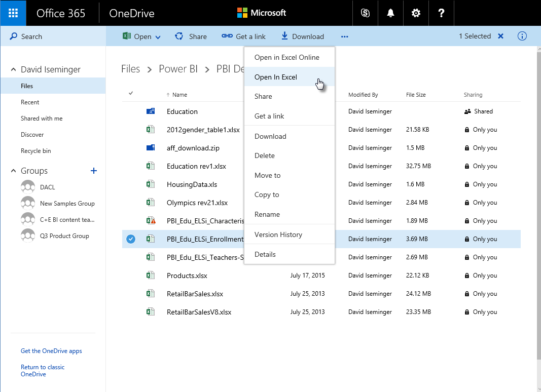Click the RetailBarSalesV8.xlsx Excel icon
This screenshot has height=392, width=541.
click(x=151, y=312)
